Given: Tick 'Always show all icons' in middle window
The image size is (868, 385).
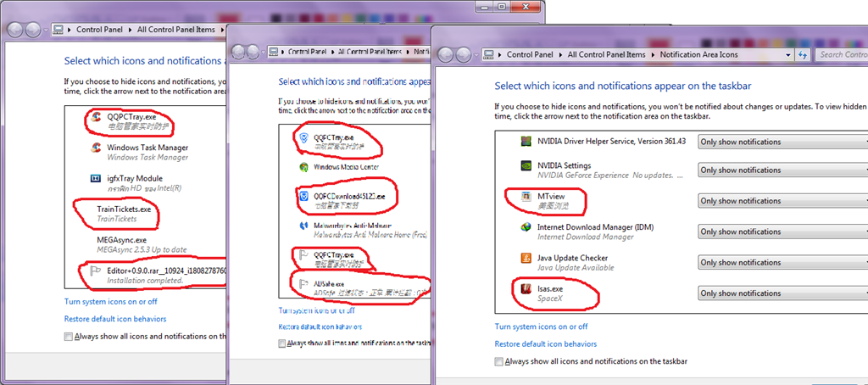Looking at the screenshot, I should click(281, 343).
